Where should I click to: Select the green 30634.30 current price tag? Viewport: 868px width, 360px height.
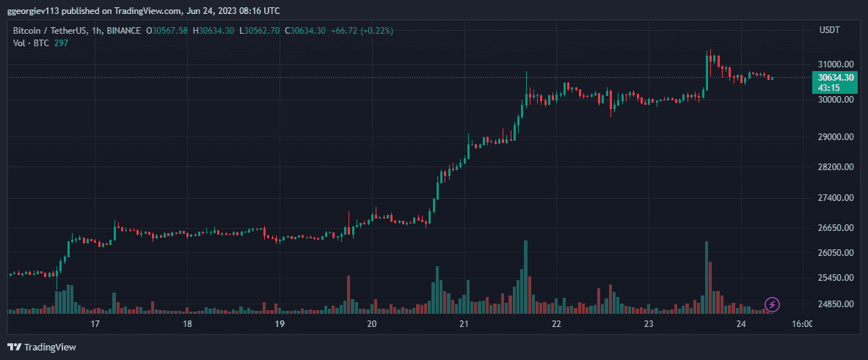(835, 77)
